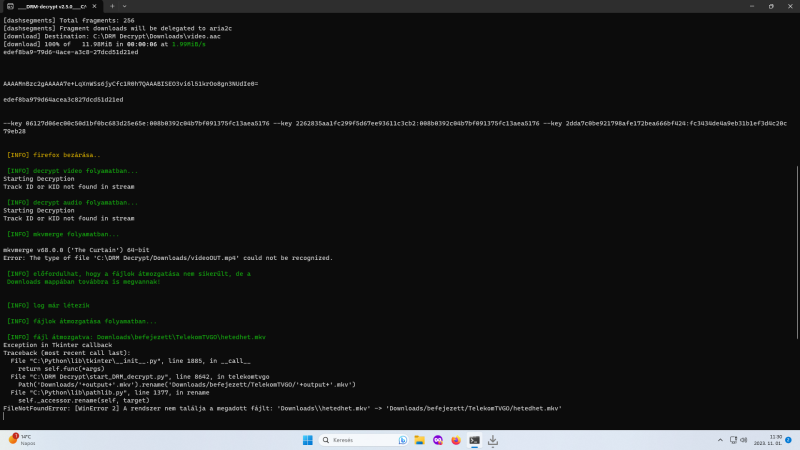Screen dimensions: 800x450
Task: Click '[INFO] fájl átmozgatva' hetedhet.mkv line
Action: pos(136,337)
